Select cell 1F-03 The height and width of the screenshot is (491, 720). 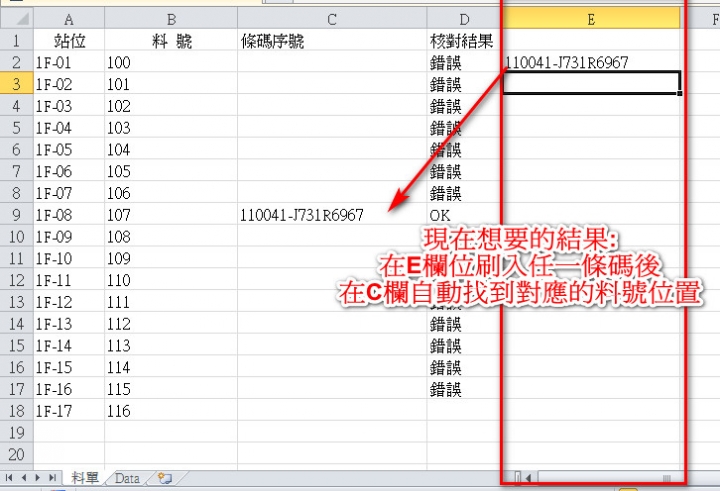[x=69, y=106]
